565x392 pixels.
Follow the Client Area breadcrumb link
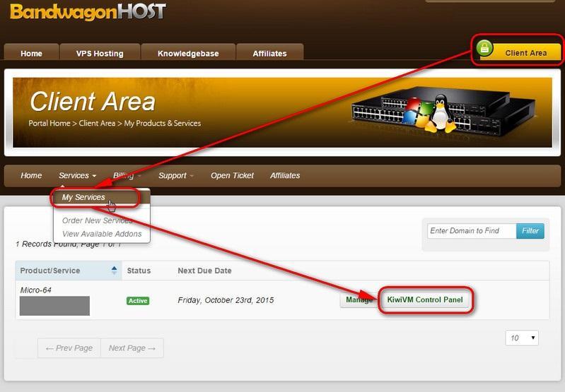click(x=97, y=123)
